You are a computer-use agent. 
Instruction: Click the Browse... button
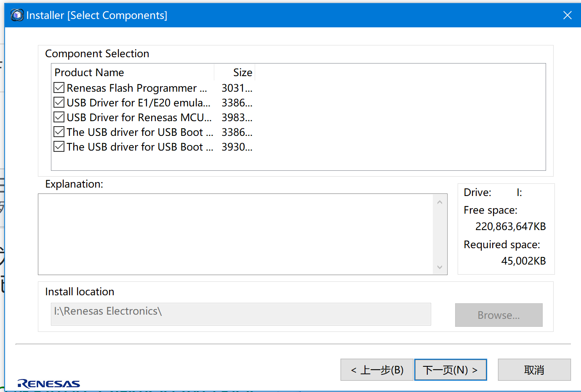click(498, 315)
